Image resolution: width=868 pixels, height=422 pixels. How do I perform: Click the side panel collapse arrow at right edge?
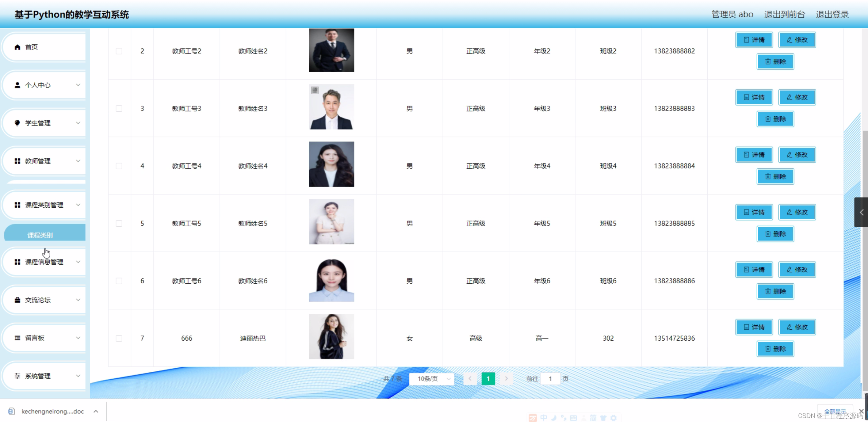coord(861,212)
